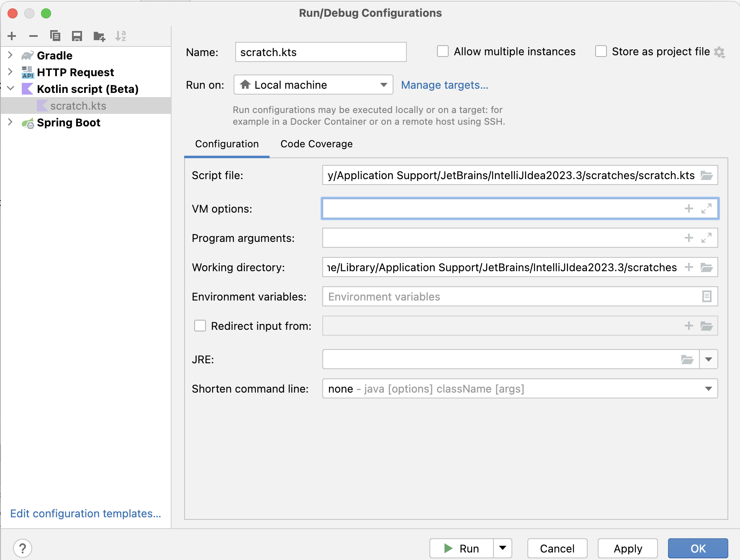Sort configurations alphabetically
740x560 pixels.
coord(121,36)
